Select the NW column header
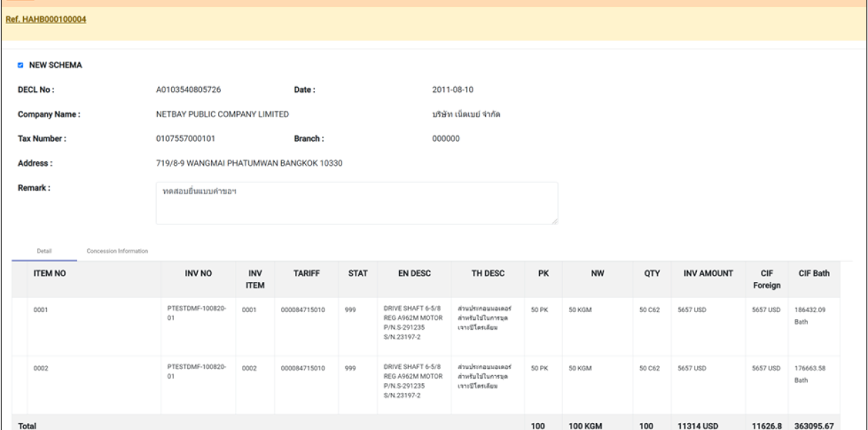The image size is (868, 430). [x=597, y=274]
